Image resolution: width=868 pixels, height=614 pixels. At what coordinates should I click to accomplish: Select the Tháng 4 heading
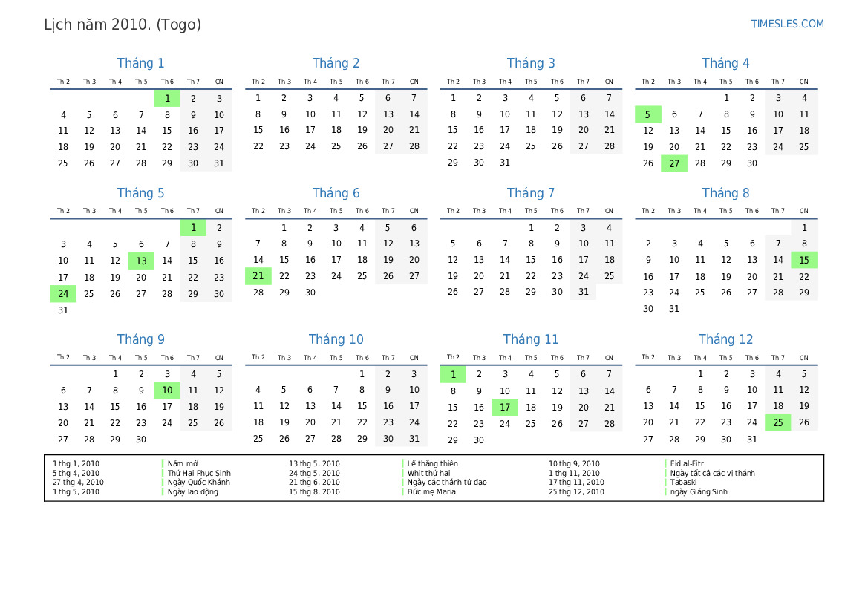click(x=725, y=63)
